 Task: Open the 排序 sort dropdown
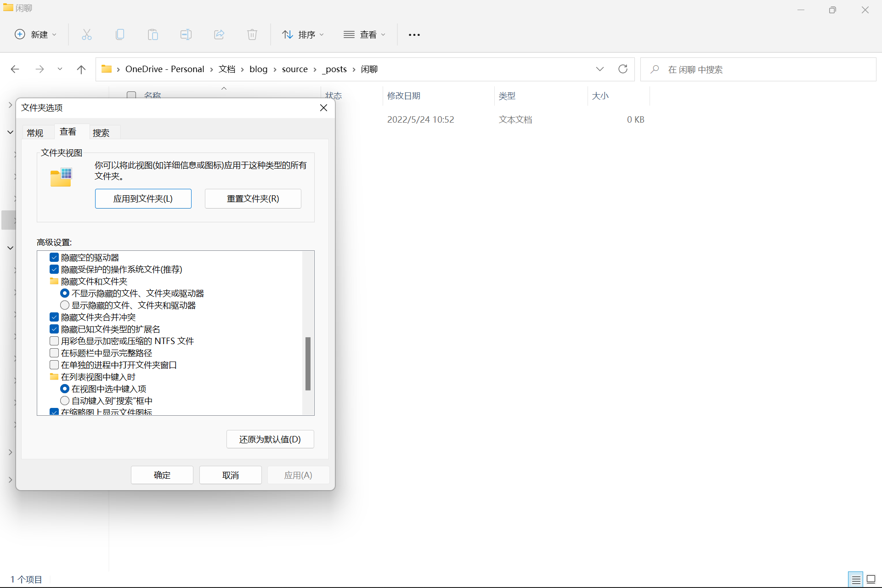pyautogui.click(x=303, y=34)
